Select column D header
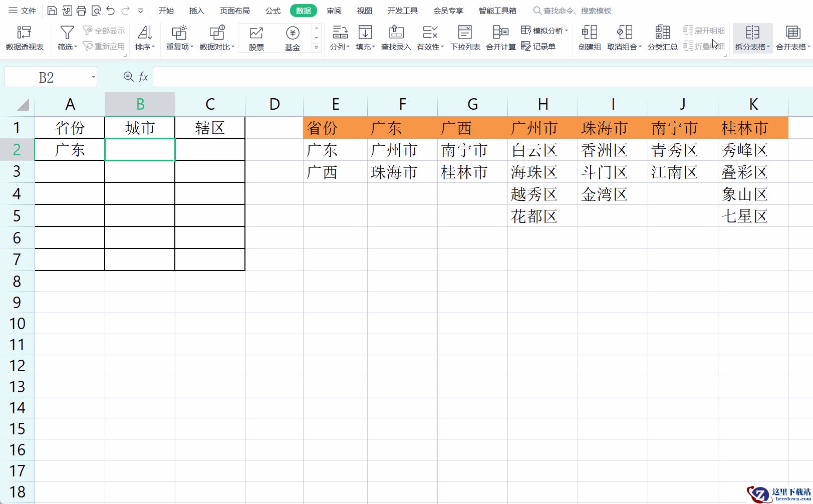813x504 pixels. pos(274,104)
